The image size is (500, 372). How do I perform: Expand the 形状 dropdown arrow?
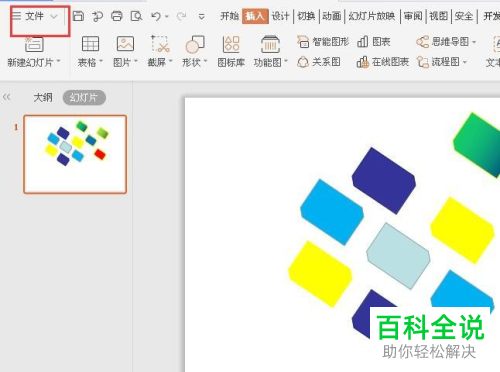pos(205,62)
